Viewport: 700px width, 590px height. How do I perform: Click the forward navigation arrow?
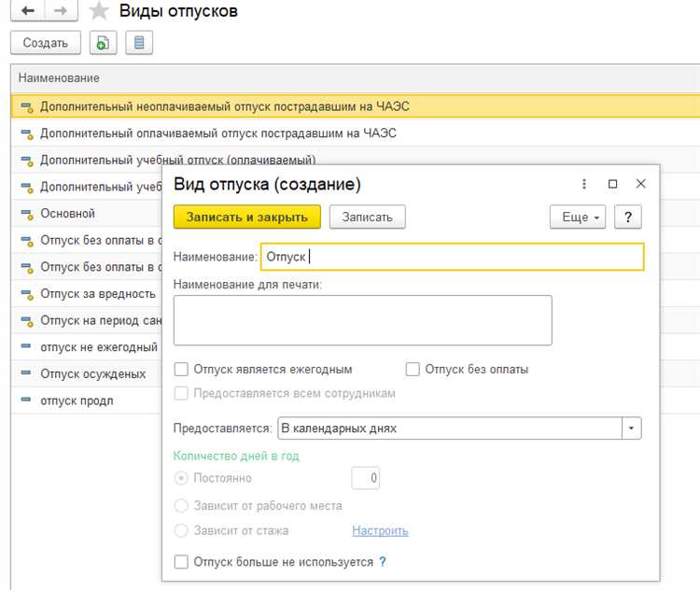click(60, 11)
